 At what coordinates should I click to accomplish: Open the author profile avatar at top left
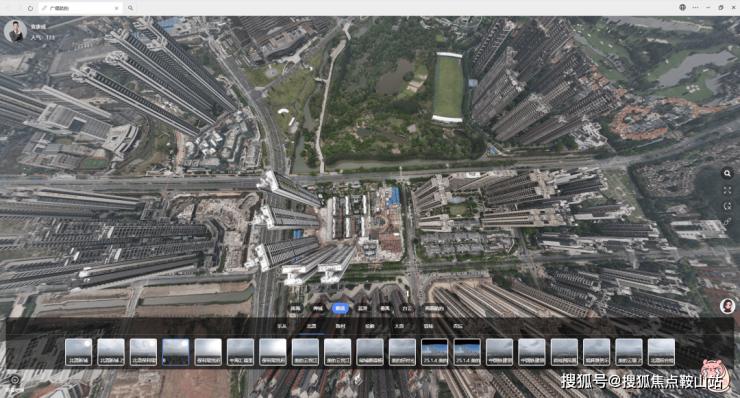pos(15,32)
